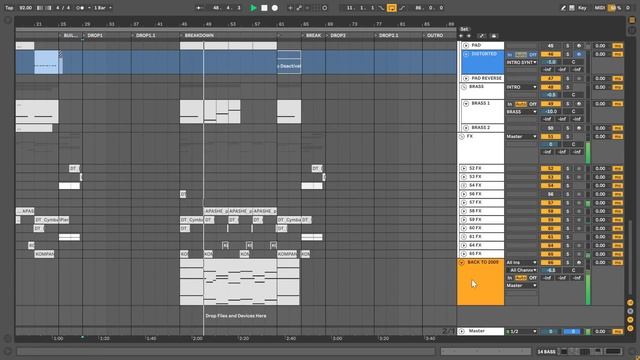Enable Draw Mode pencil icon
This screenshot has height=360, width=640.
pos(563,8)
